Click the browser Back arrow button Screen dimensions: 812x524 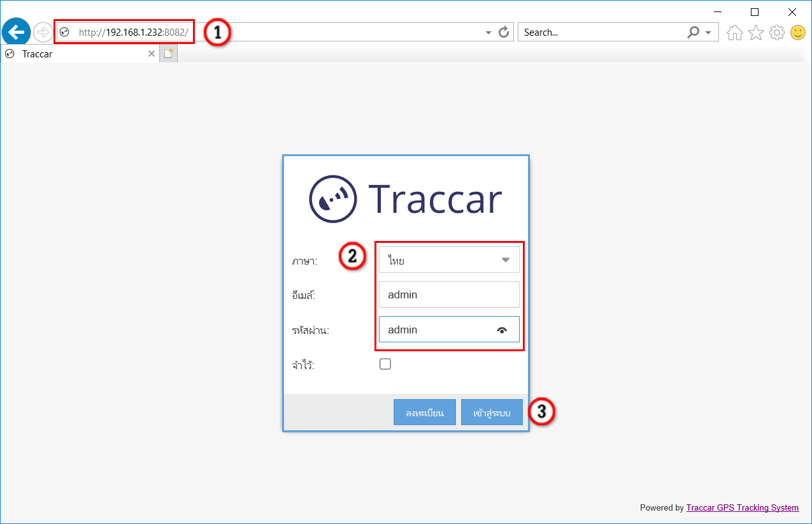[x=17, y=32]
